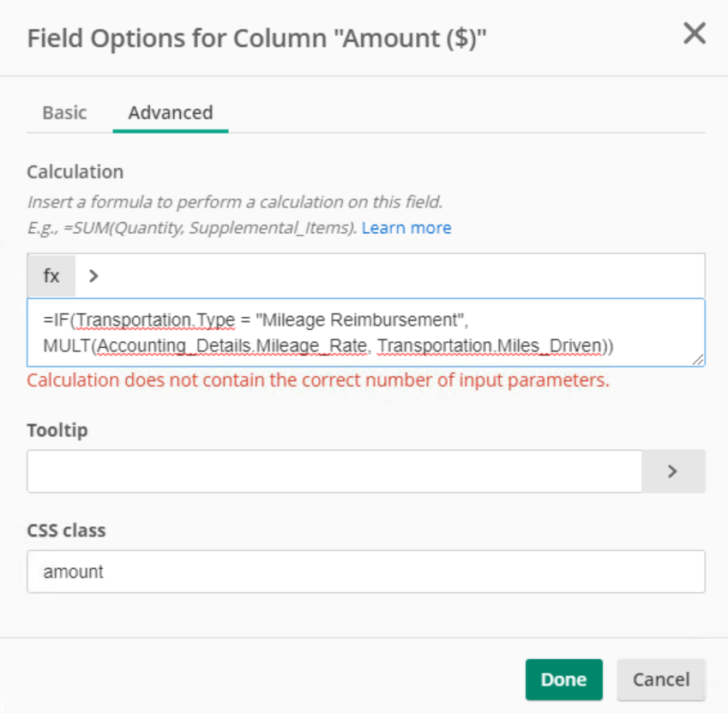The width and height of the screenshot is (728, 713).
Task: Expand the chevron next to fx
Action: pyautogui.click(x=93, y=276)
